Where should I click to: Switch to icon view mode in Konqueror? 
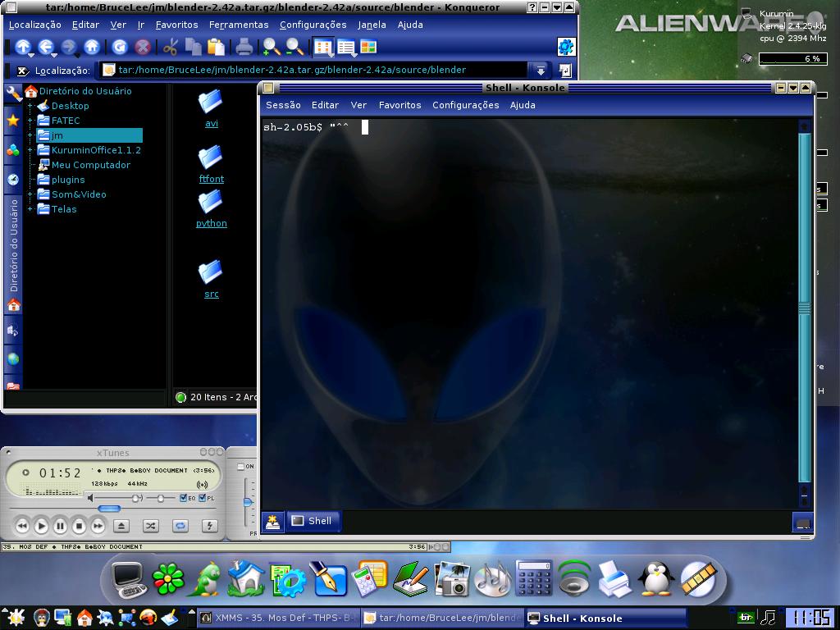tap(323, 48)
